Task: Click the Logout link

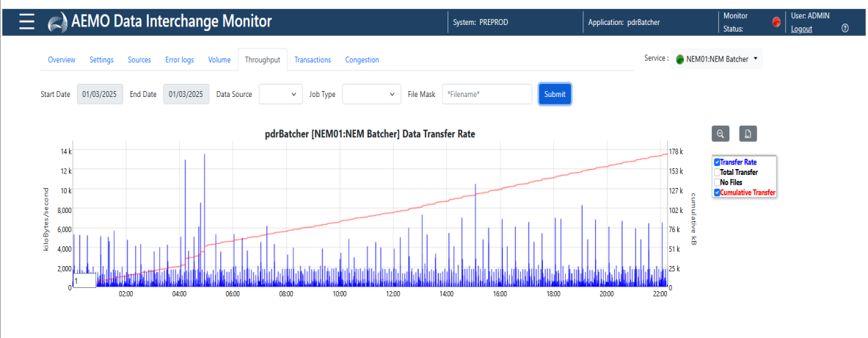Action: point(801,29)
